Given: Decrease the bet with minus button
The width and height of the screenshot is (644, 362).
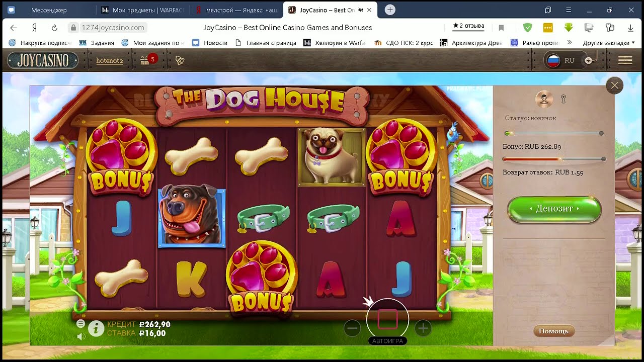Looking at the screenshot, I should pyautogui.click(x=352, y=329).
